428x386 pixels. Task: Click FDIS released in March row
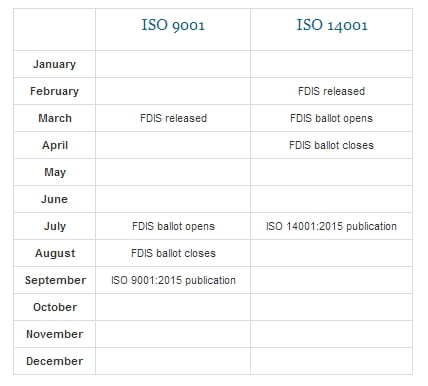coord(173,118)
